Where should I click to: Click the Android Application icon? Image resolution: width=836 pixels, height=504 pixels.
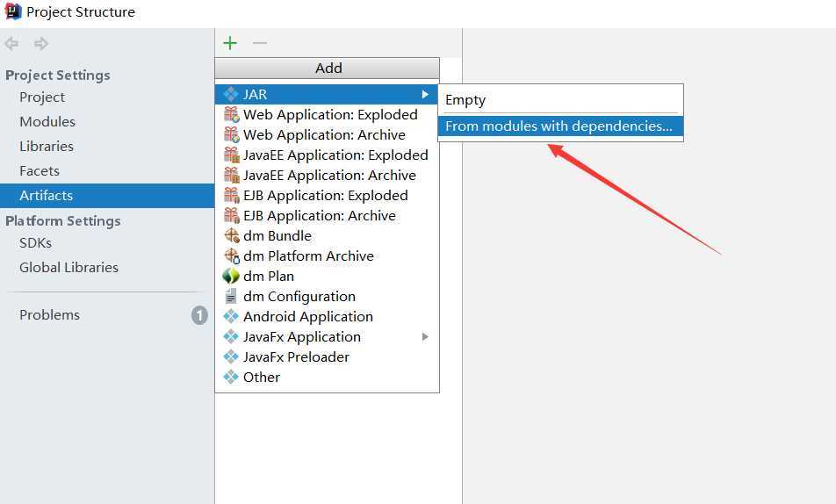[231, 317]
